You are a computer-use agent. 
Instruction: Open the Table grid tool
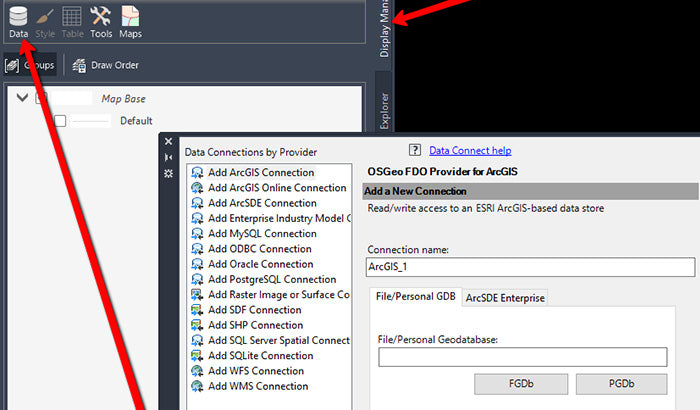tap(72, 22)
